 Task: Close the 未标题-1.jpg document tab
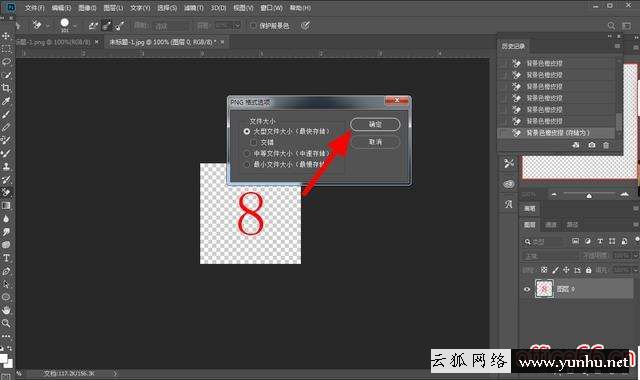coord(222,42)
